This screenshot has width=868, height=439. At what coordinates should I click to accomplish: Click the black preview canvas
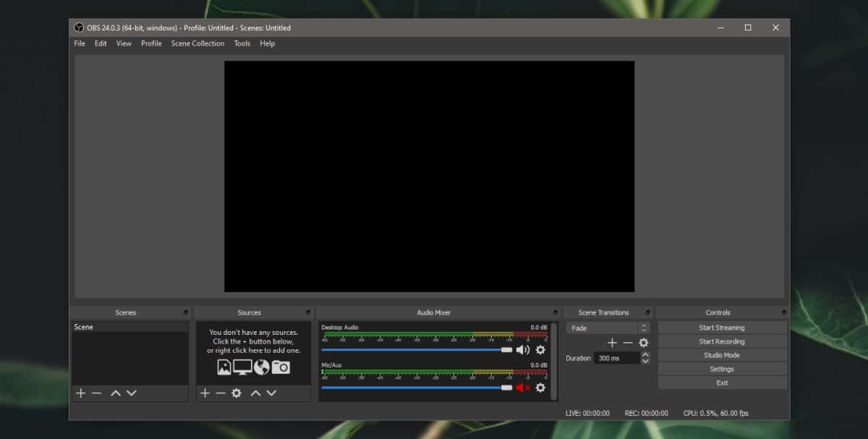click(x=429, y=176)
